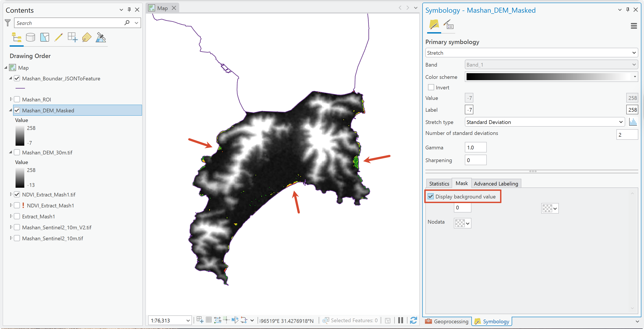Select the Mashan_DEM_30m.tif layer name
The height and width of the screenshot is (329, 644).
pyautogui.click(x=47, y=152)
